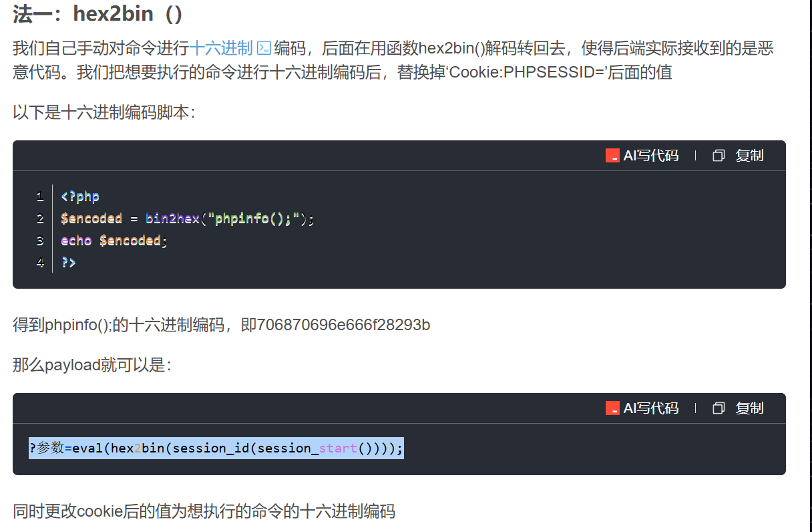The width and height of the screenshot is (812, 532).
Task: Click the text Cookie:PHPSESSID= in the paragraph
Action: (x=527, y=72)
